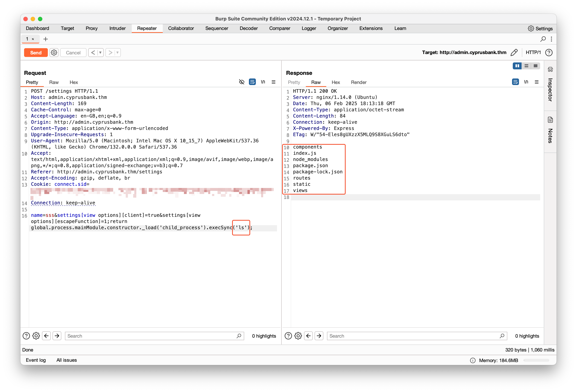Screen dimensions: 577x392
Task: Go to next request search match
Action: [x=57, y=336]
